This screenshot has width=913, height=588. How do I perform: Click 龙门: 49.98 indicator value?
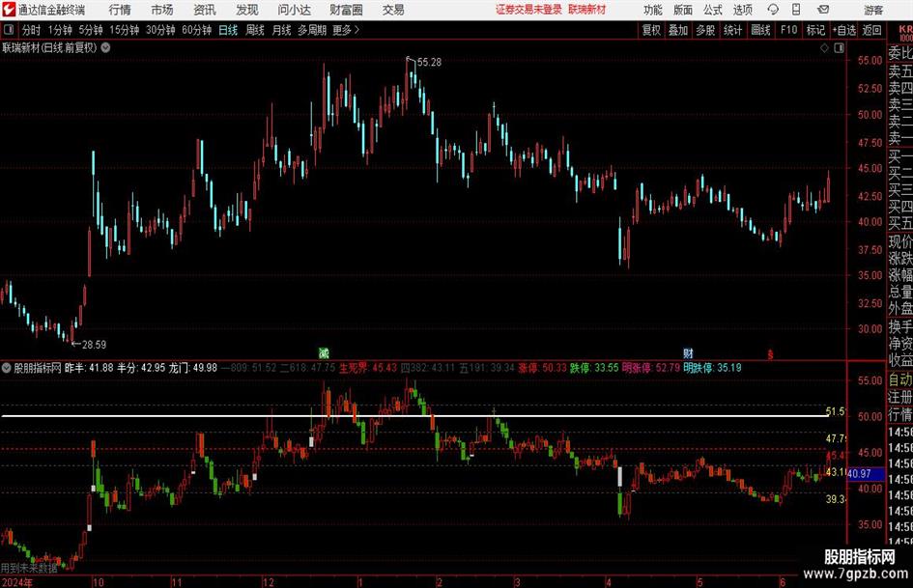tap(192, 368)
